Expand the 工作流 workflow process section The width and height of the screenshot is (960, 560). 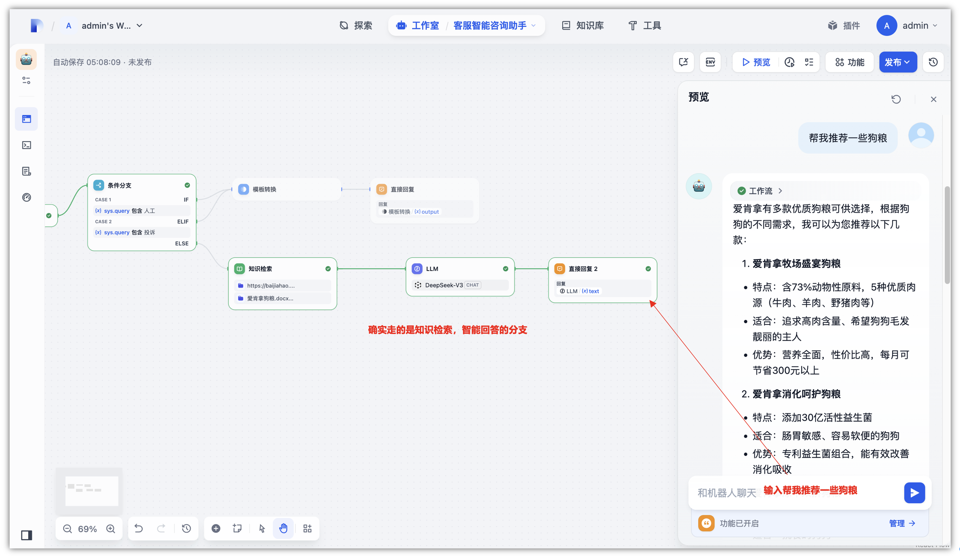760,191
